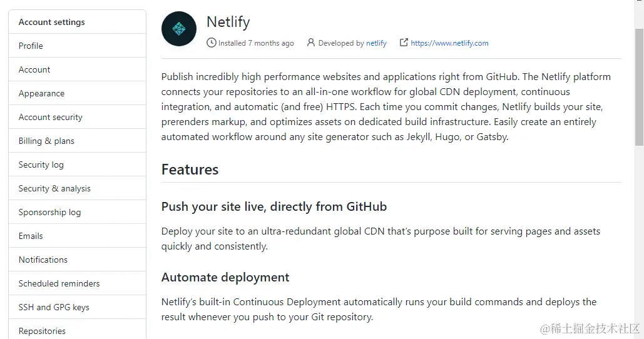Open Profile settings in sidebar
The image size is (644, 339).
tap(77, 46)
